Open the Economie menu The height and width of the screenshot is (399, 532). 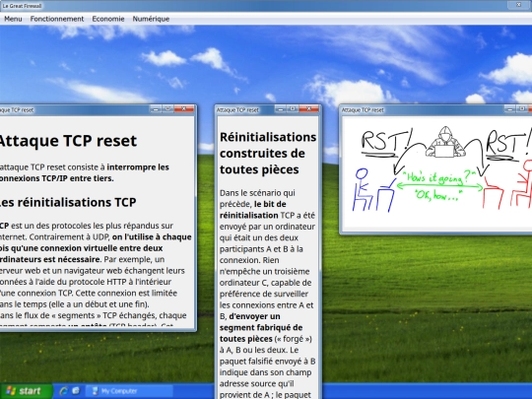pyautogui.click(x=108, y=19)
